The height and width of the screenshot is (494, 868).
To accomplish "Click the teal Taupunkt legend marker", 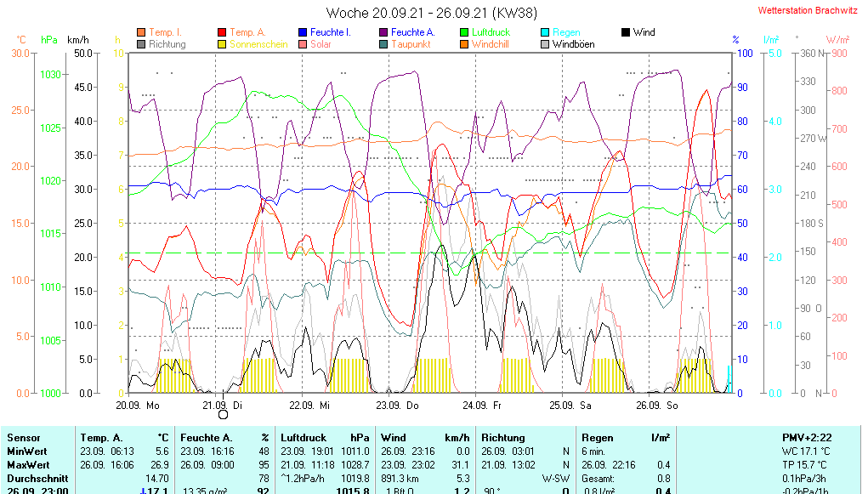I will click(384, 44).
